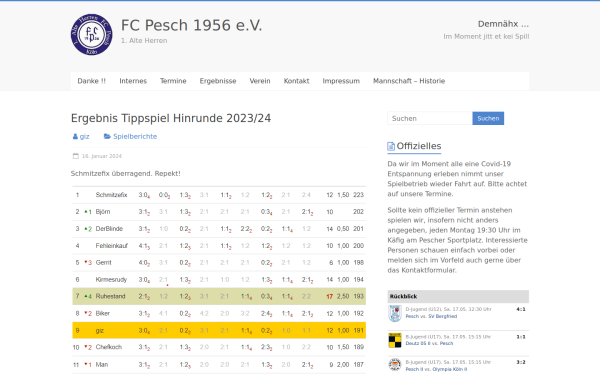Click the red 17 points in Ruhestand's row
600x375 pixels.
(329, 297)
